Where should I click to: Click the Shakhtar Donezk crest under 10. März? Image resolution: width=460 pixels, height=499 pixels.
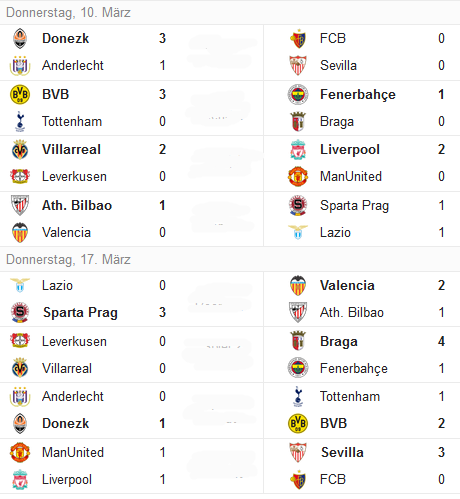(20, 39)
